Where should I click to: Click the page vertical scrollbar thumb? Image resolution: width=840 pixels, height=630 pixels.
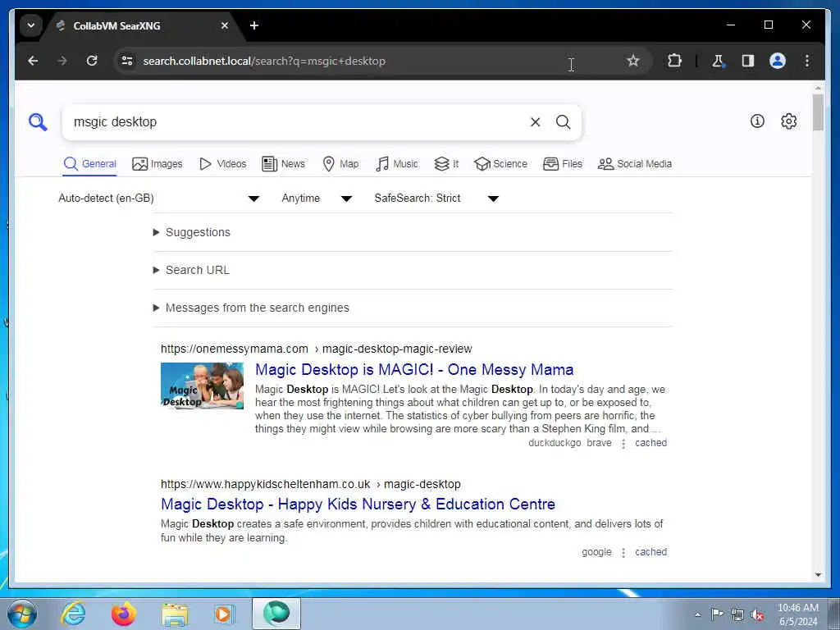coord(818,112)
